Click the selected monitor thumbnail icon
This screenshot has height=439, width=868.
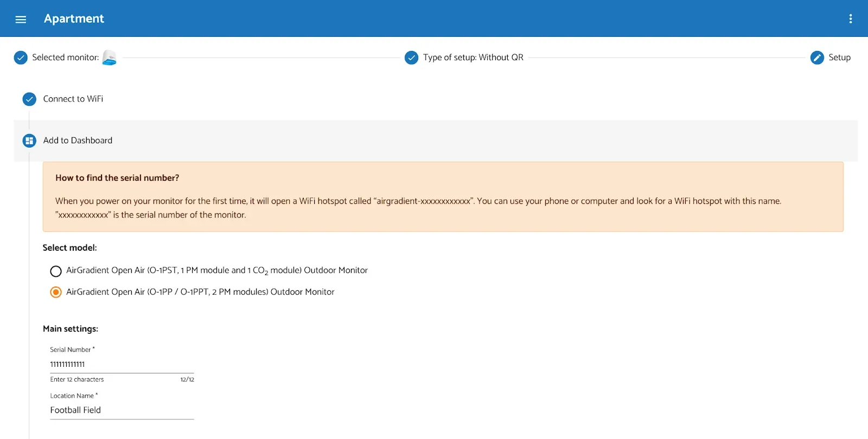[x=110, y=57]
